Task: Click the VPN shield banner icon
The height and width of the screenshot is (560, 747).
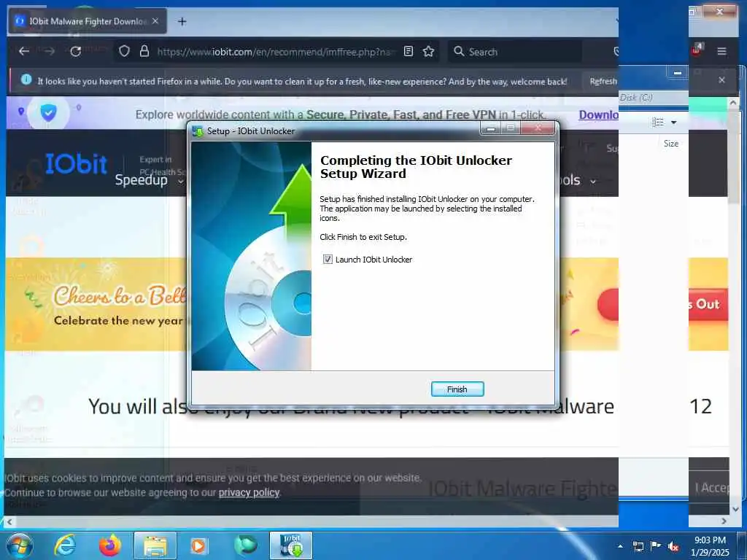Action: point(48,113)
